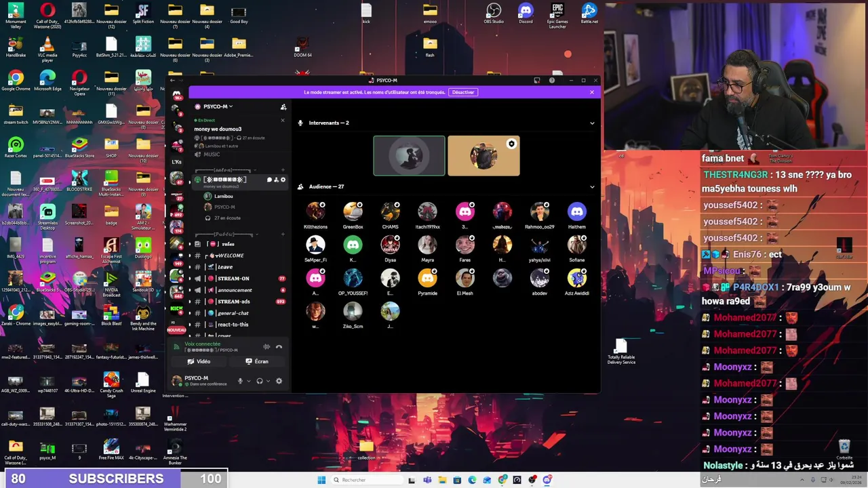Select Larnibou in the stage channel list
The width and height of the screenshot is (868, 488).
point(218,196)
